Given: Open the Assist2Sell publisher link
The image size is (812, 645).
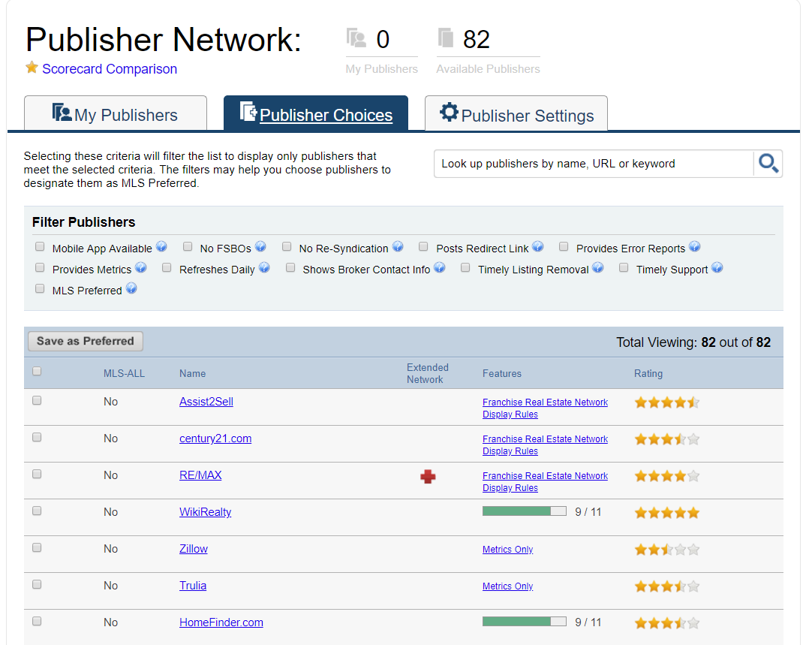Looking at the screenshot, I should tap(206, 402).
